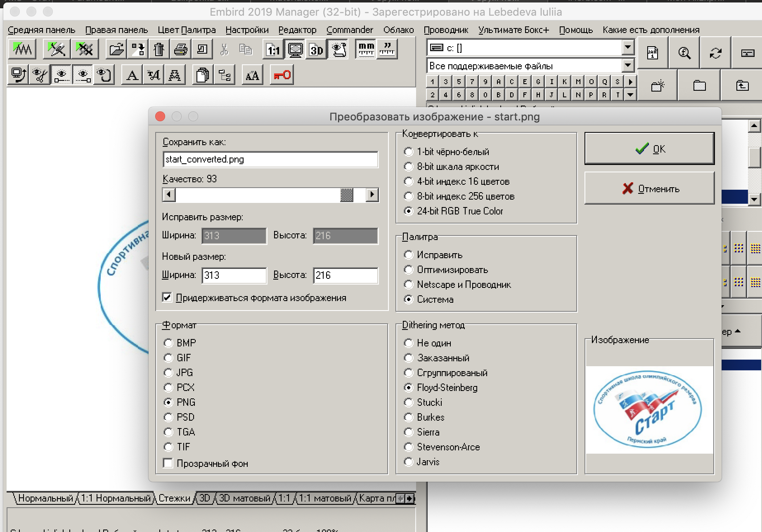The width and height of the screenshot is (762, 532).
Task: Open the drive c: dropdown
Action: (627, 47)
